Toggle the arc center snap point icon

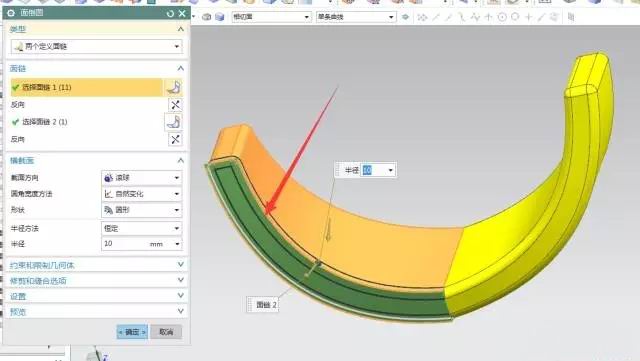pyautogui.click(x=502, y=17)
